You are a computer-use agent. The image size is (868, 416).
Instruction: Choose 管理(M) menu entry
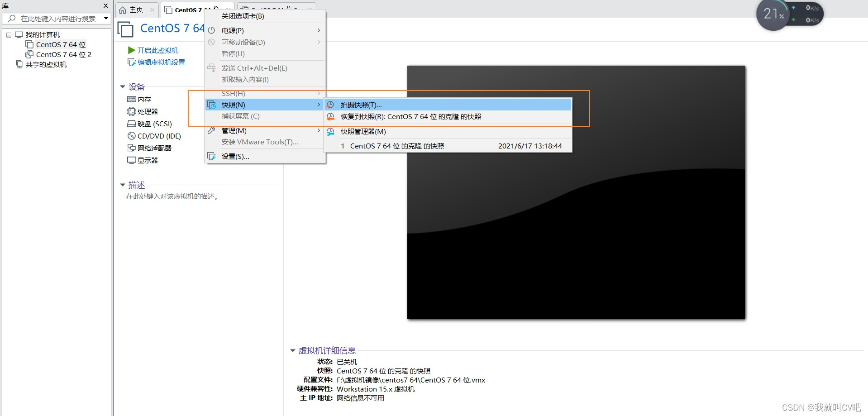click(265, 131)
